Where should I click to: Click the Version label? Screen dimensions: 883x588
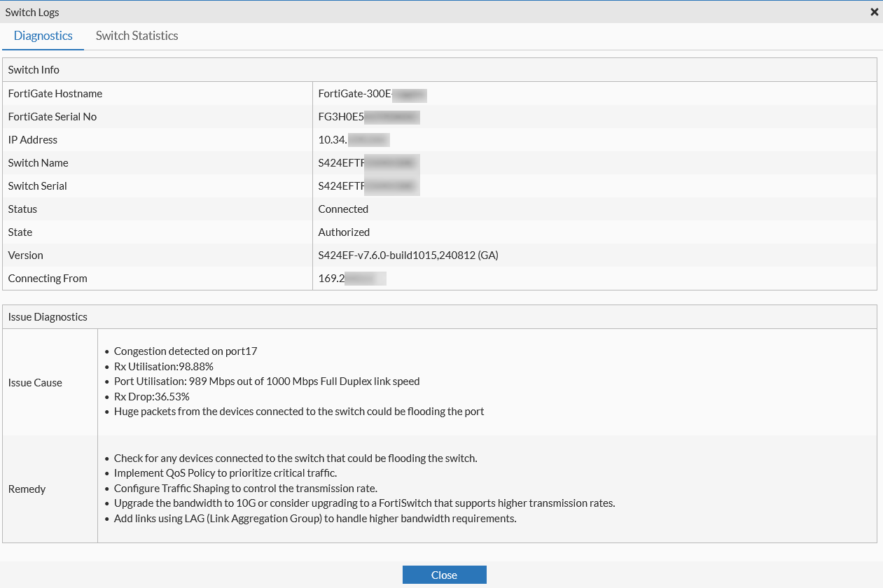coord(26,255)
